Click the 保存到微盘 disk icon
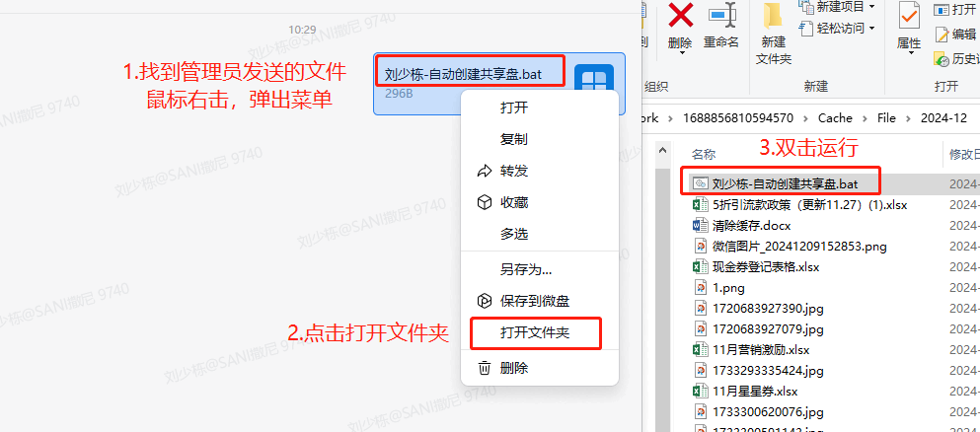Screen dimensions: 980x432 485,301
